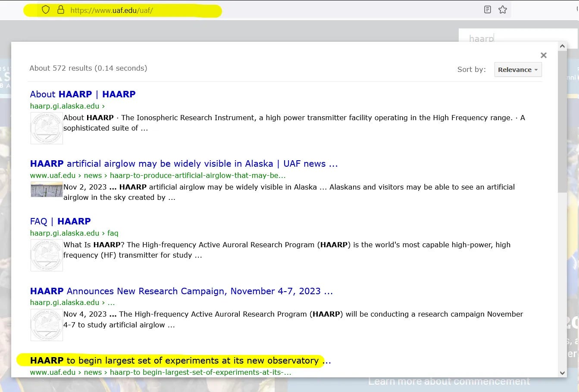The image size is (579, 392).
Task: Click 'About 572 results (0.14 seconds)' text
Action: [88, 68]
